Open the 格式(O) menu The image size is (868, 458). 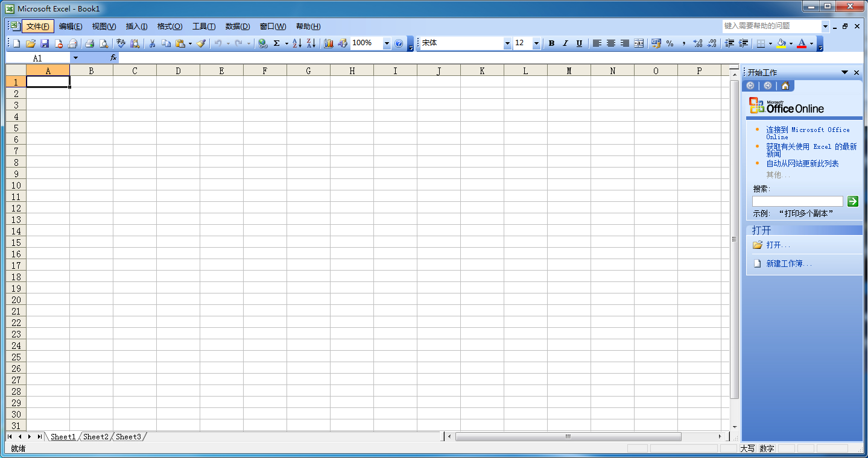coord(169,27)
